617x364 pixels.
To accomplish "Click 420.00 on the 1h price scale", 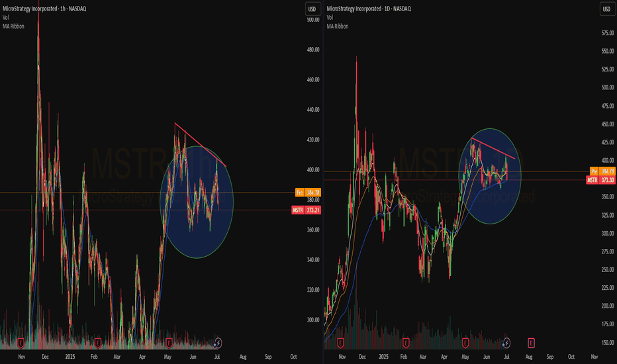I will tap(313, 140).
